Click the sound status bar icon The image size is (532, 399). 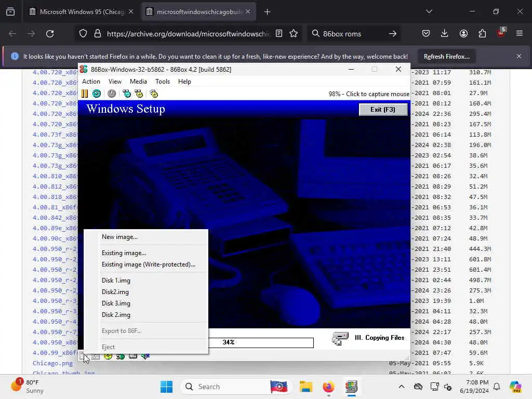(145, 356)
